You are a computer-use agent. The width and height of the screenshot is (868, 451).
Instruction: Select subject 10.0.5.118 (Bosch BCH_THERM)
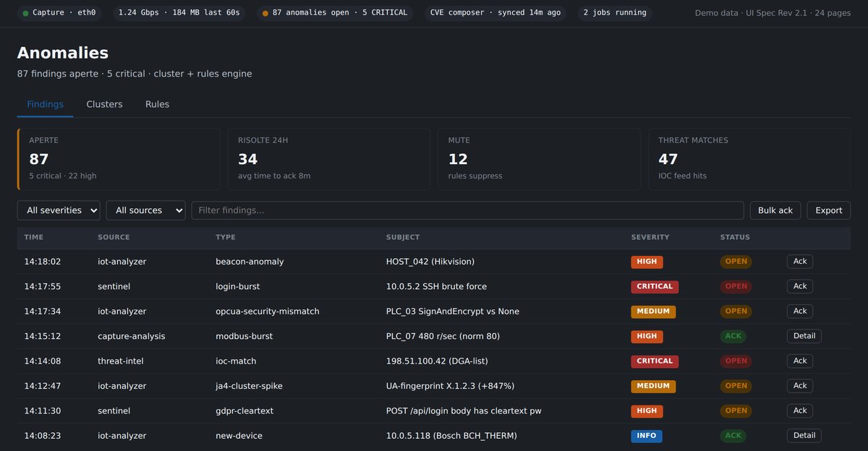tap(451, 436)
